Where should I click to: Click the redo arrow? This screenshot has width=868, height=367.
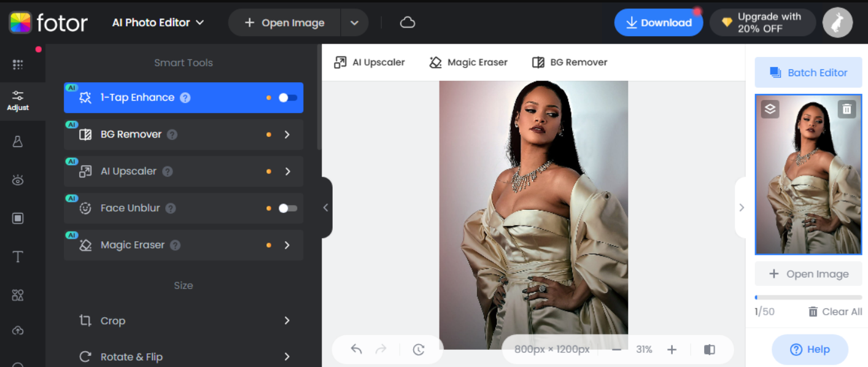(381, 349)
